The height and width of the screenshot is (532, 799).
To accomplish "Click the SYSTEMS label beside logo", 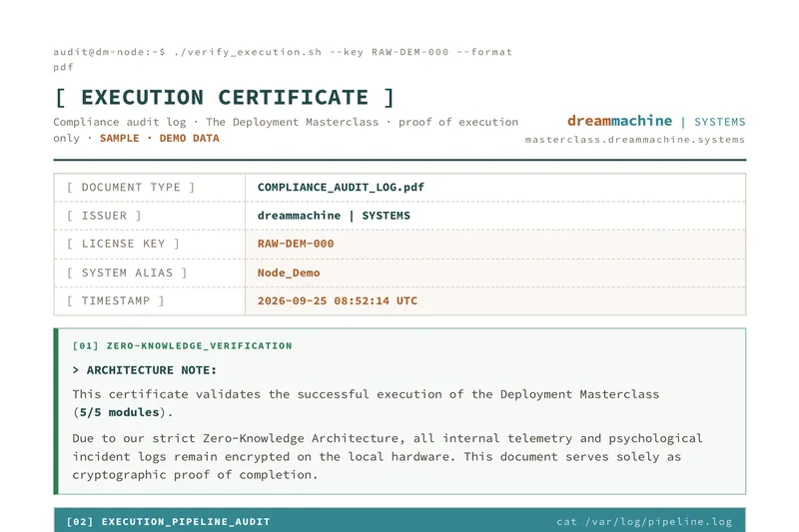I will pos(719,122).
